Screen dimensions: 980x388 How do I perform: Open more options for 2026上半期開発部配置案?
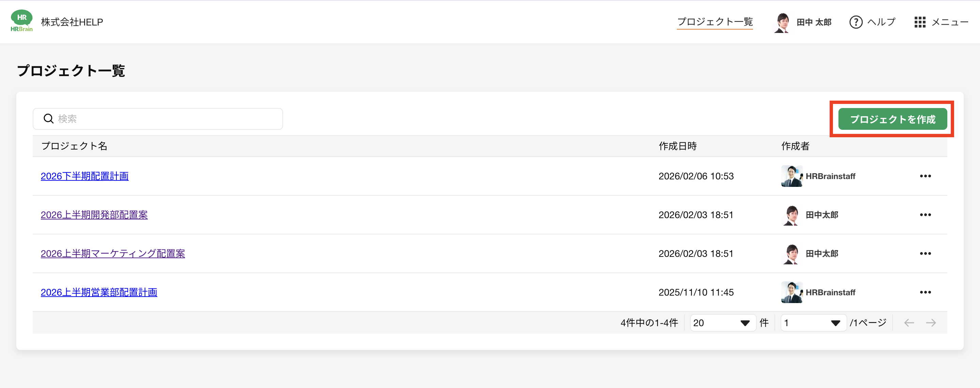[x=925, y=215]
